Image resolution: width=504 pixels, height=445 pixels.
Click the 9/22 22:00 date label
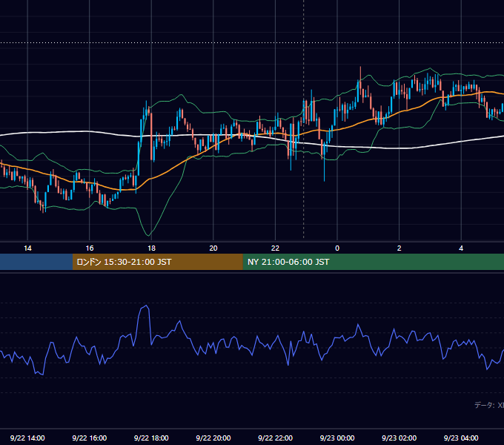(x=275, y=438)
